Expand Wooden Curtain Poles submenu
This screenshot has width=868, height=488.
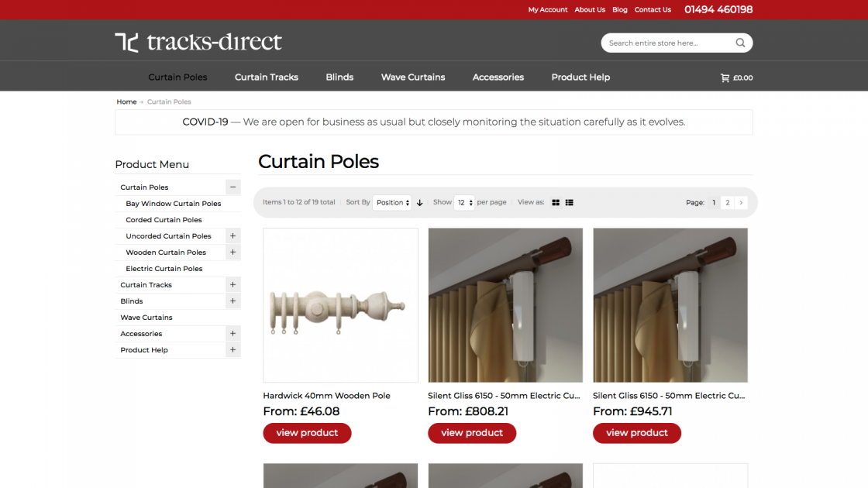click(232, 253)
